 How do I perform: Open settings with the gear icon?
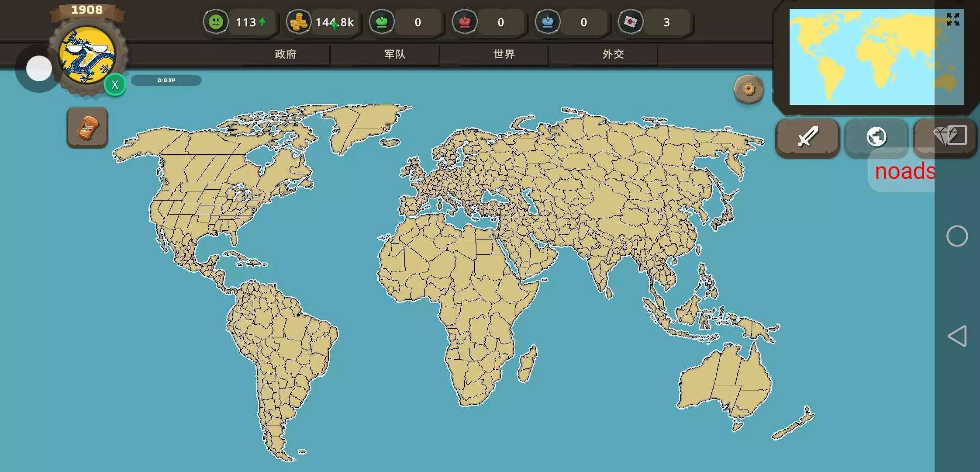coord(749,90)
